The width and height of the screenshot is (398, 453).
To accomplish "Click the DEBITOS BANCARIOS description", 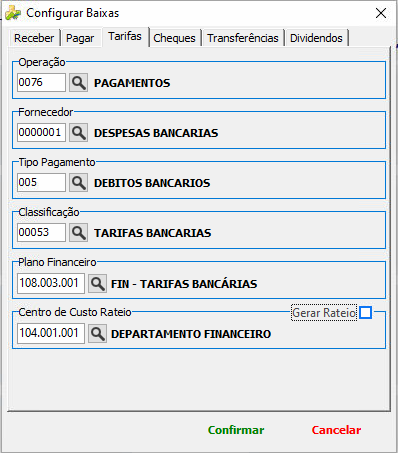I will pyautogui.click(x=152, y=183).
